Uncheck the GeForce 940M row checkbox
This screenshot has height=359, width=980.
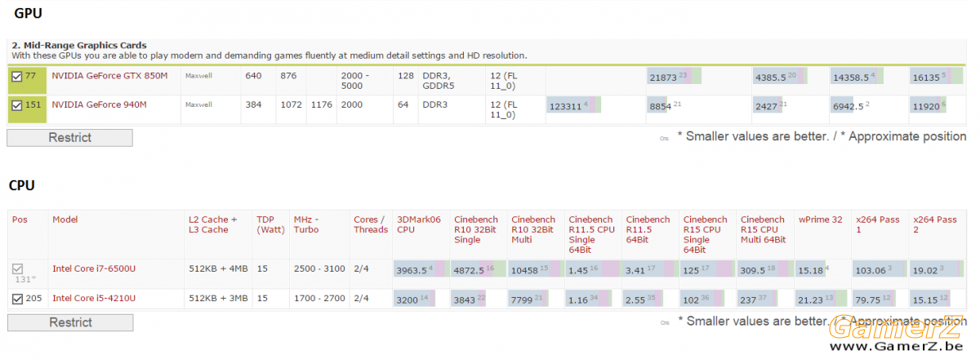pos(17,105)
